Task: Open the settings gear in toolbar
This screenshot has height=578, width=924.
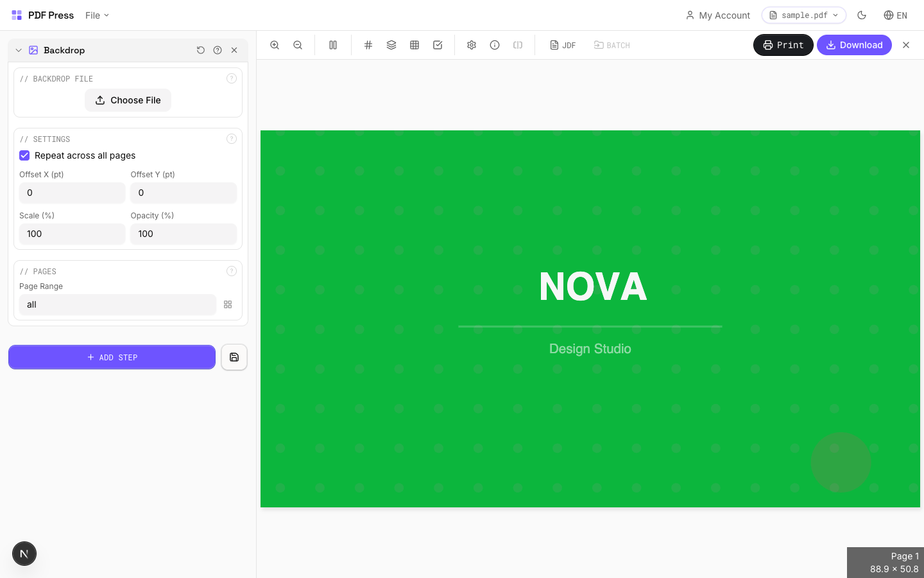Action: click(x=472, y=45)
